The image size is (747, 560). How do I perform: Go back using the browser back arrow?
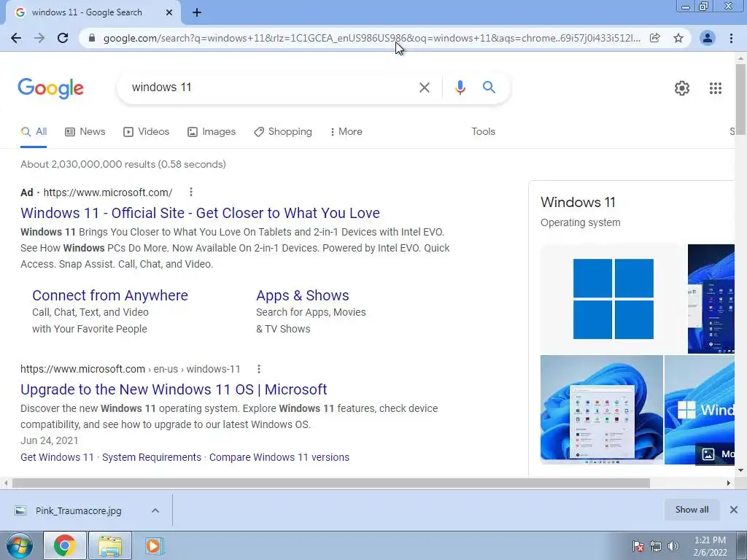(16, 38)
